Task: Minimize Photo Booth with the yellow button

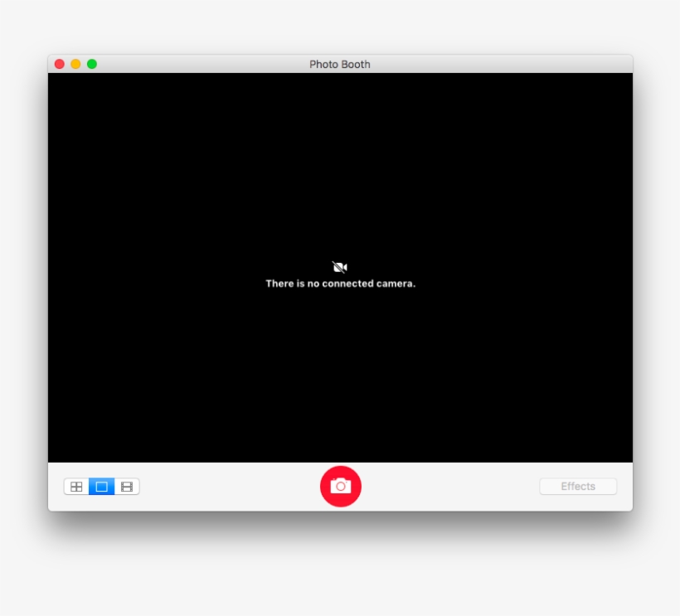Action: (x=75, y=64)
